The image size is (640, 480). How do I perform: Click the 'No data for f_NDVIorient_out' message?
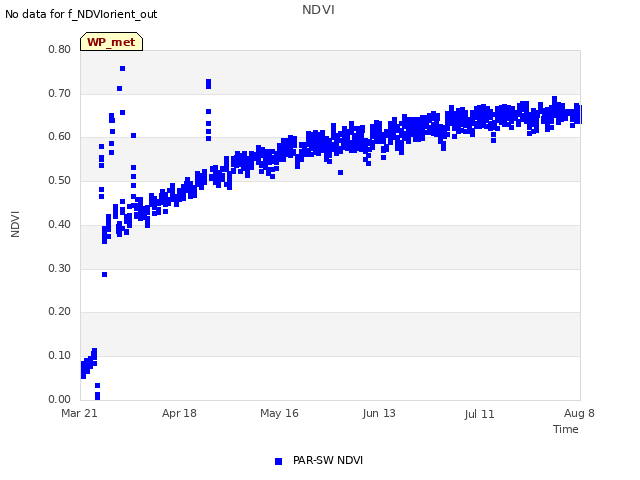click(81, 14)
